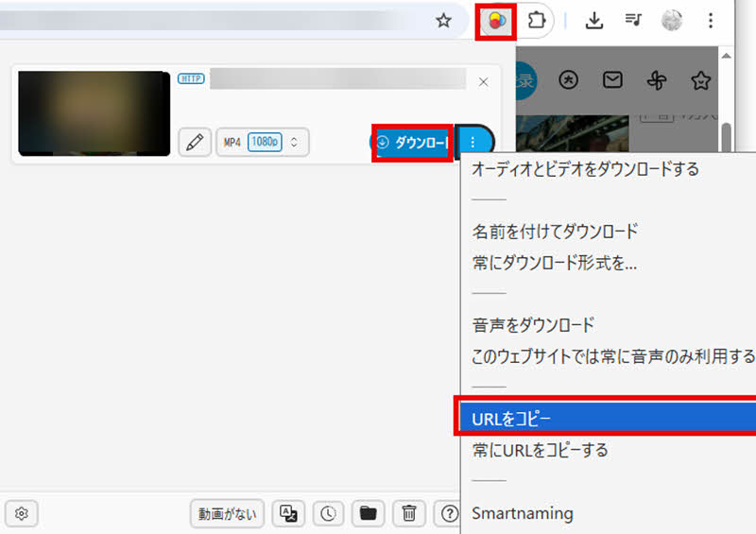Screen dimensions: 756x534
Task: Click the page scrollbar up arrow
Action: (x=726, y=56)
